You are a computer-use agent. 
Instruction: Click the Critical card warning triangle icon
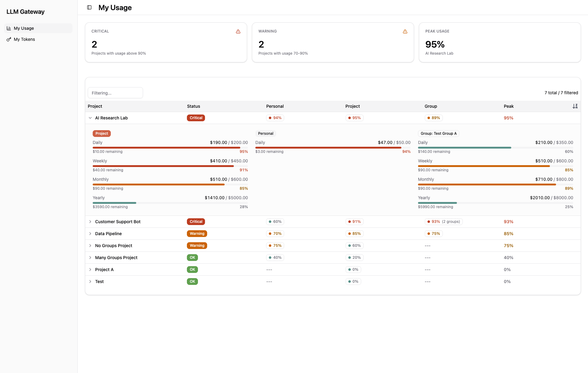tap(238, 31)
